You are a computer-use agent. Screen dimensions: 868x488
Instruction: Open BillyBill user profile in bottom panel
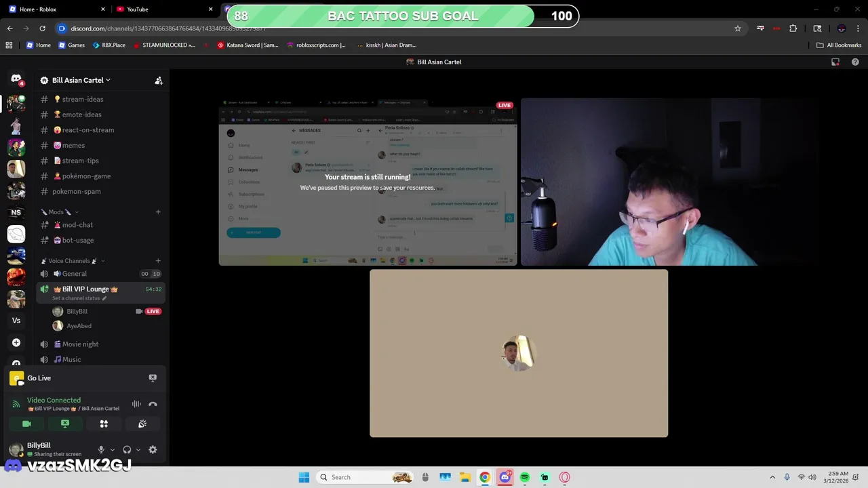47,449
